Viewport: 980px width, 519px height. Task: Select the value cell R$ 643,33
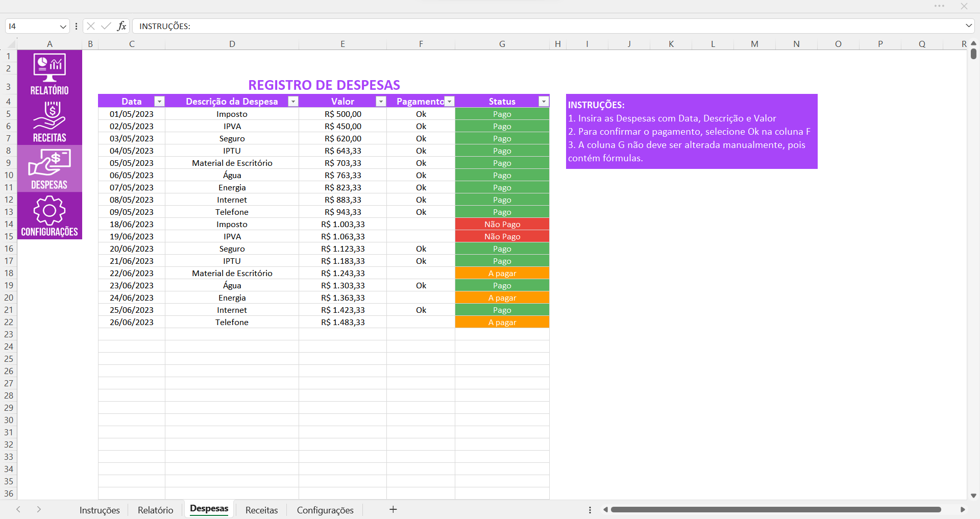342,151
